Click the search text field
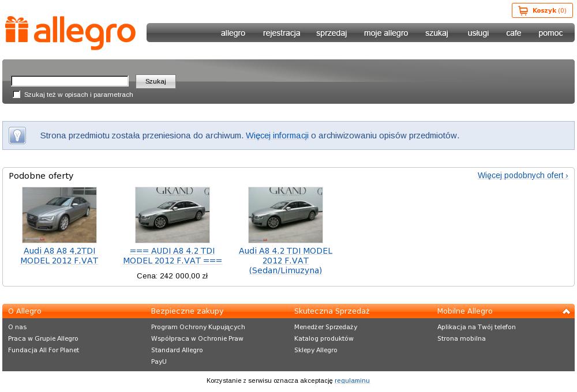The image size is (577, 392). (x=70, y=81)
